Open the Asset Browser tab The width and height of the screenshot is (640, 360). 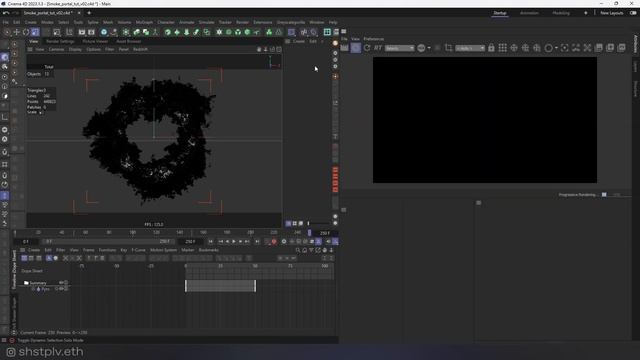coord(129,41)
